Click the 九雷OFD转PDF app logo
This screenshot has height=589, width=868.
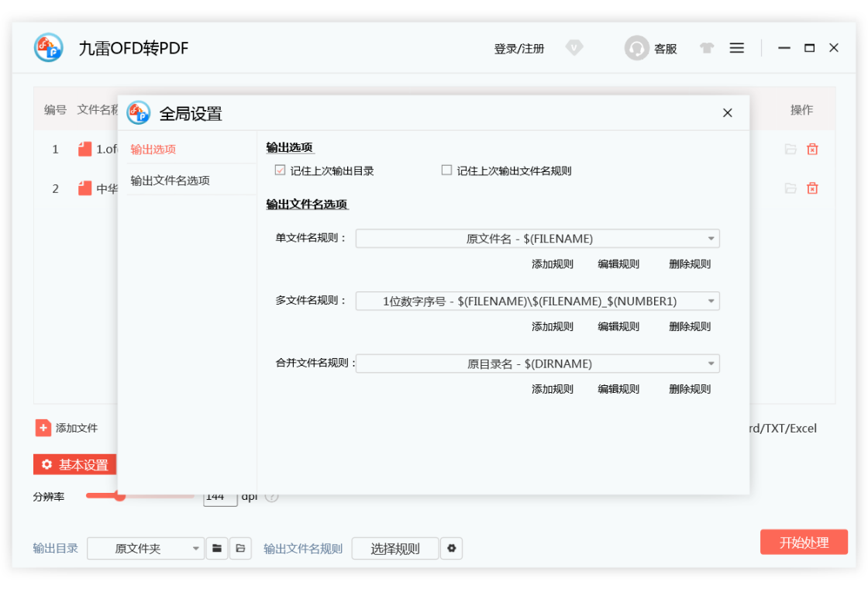point(48,47)
